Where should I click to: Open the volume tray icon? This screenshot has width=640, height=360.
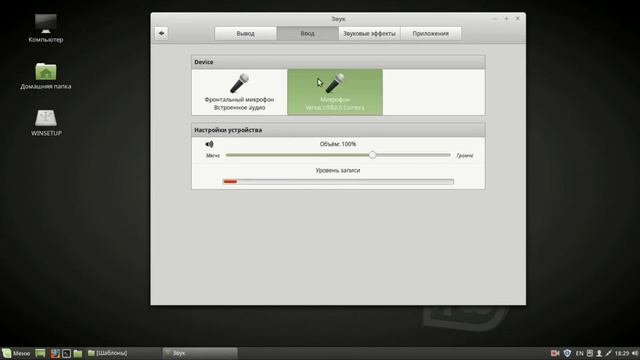(x=634, y=353)
